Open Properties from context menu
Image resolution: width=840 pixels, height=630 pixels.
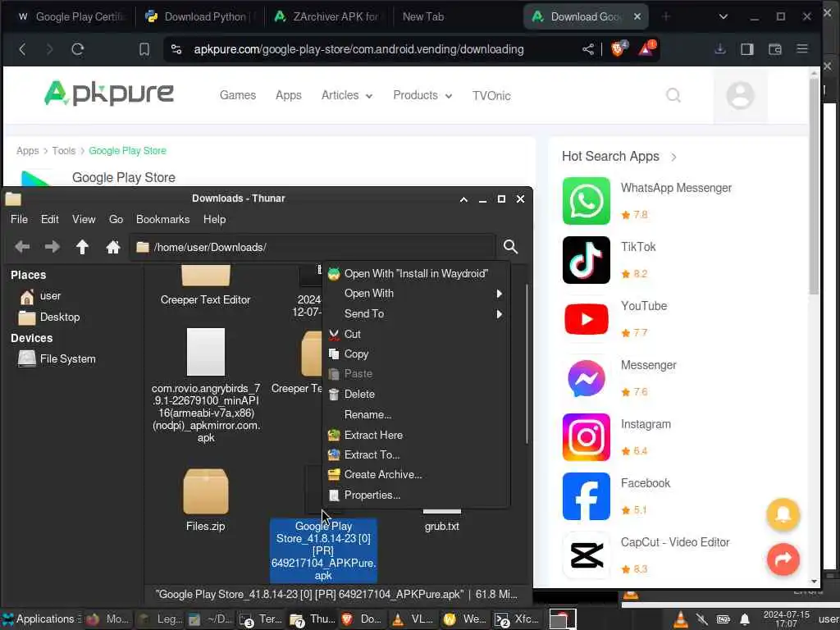point(416,495)
